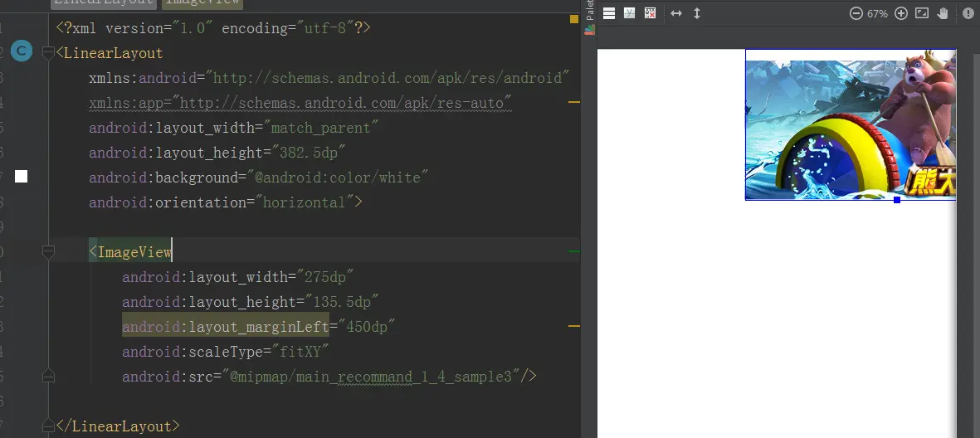Screen dimensions: 980x438
Task: Open the Palette side panel
Action: click(x=589, y=17)
